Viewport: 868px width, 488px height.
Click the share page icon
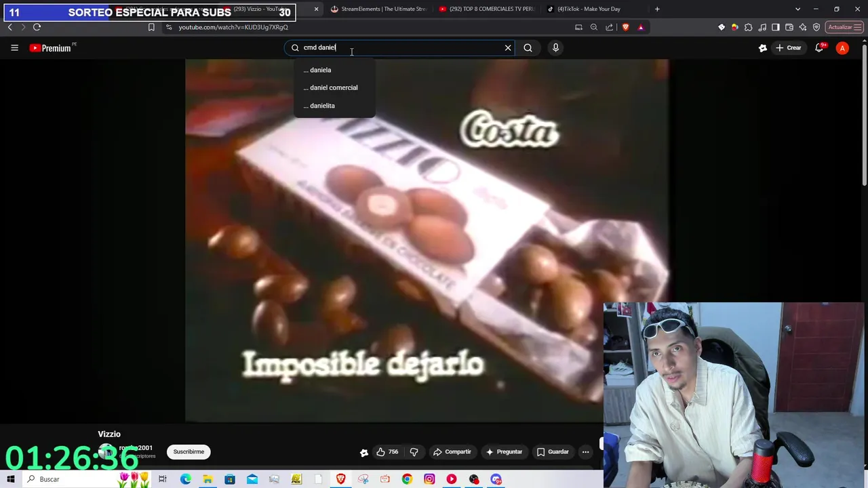pos(609,27)
